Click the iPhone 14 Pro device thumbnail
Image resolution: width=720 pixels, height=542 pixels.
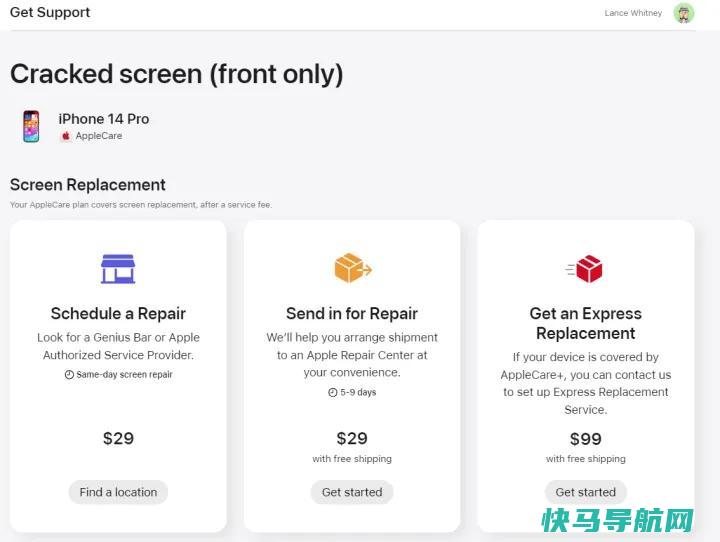31,126
